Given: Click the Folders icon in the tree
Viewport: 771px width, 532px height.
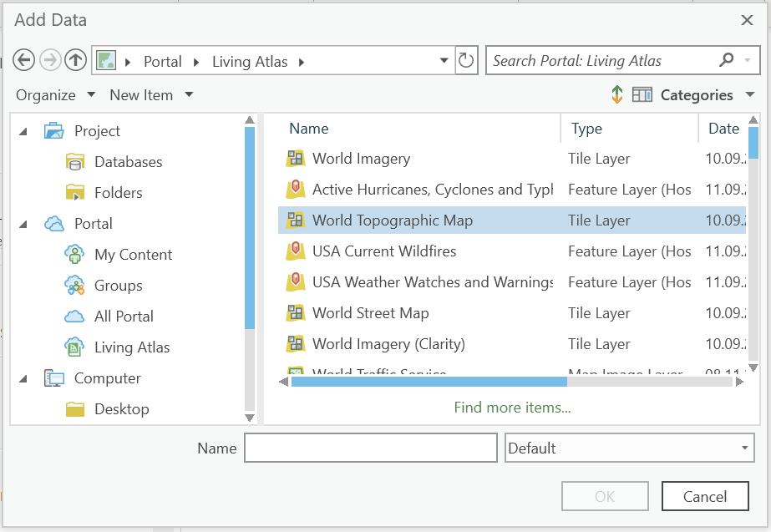Looking at the screenshot, I should coord(74,193).
